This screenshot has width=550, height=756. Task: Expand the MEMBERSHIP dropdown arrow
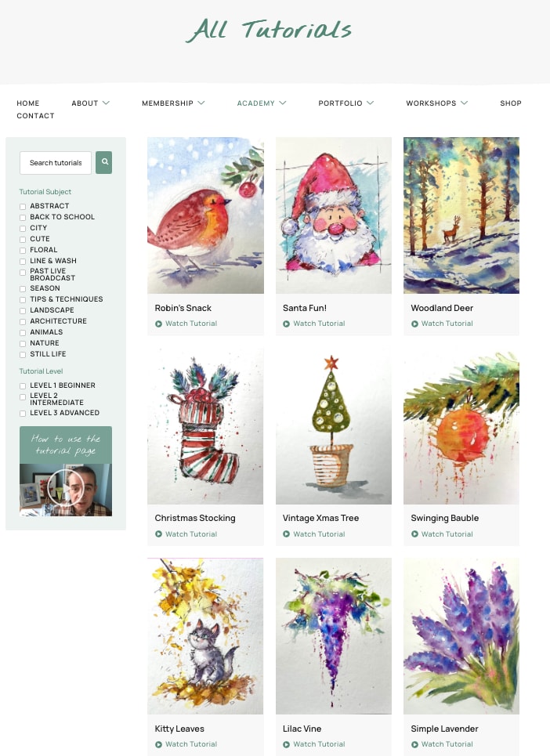(x=201, y=103)
